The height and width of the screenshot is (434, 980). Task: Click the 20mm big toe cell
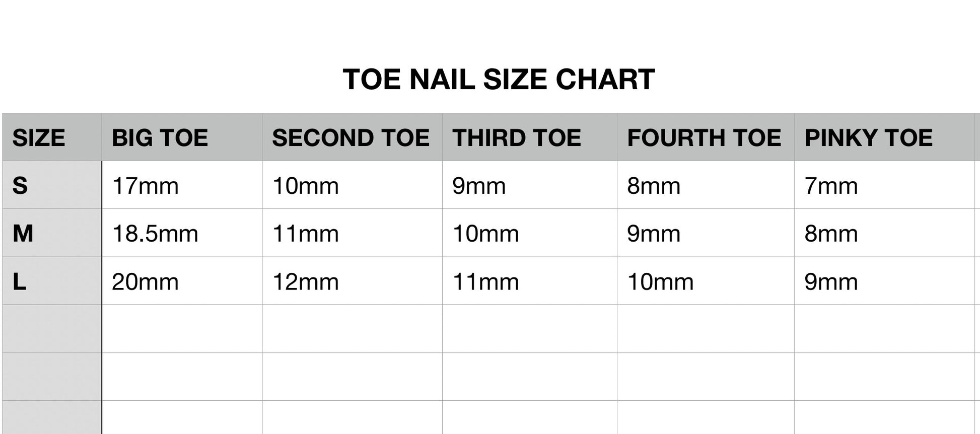click(181, 281)
